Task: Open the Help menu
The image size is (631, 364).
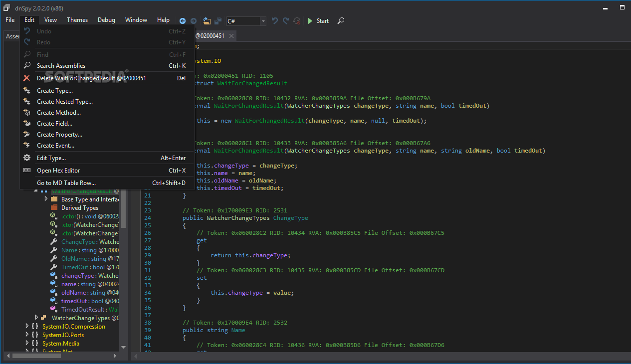Action: (163, 20)
